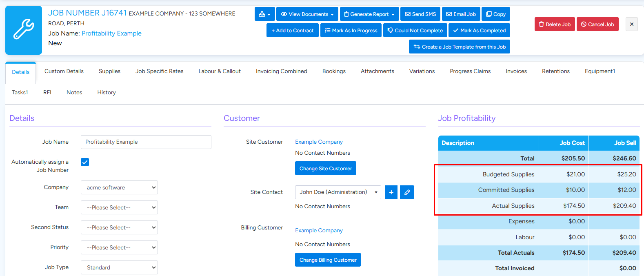Viewport: 644px width, 276px height.
Task: Click the wrench job icon tile
Action: click(24, 30)
